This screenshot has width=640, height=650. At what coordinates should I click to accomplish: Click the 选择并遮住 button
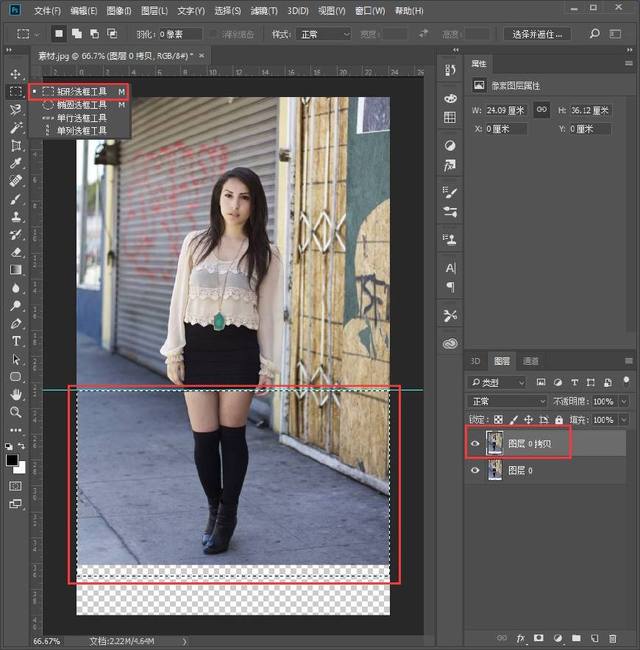(x=538, y=33)
